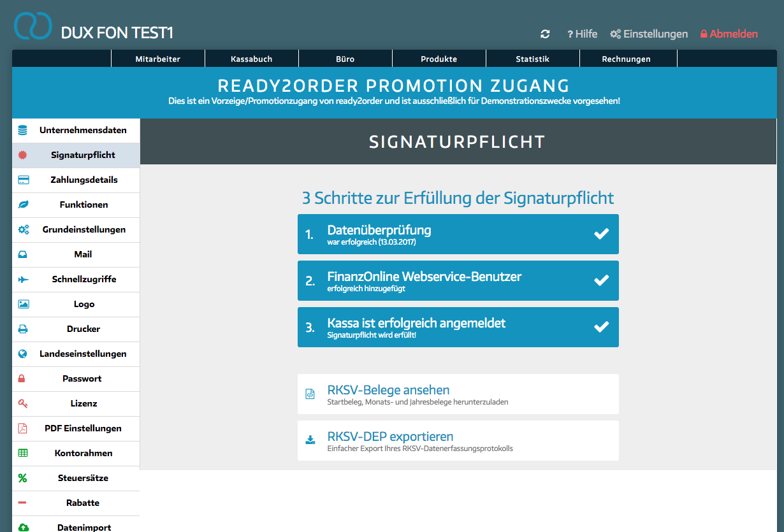Click the ready2order logo icon
Image resolution: width=784 pixels, height=532 pixels.
[33, 25]
